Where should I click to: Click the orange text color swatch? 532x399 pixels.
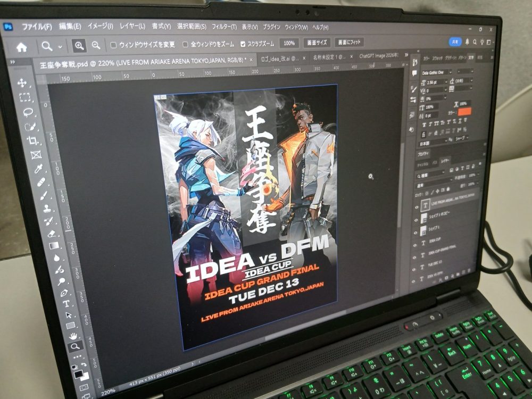pyautogui.click(x=465, y=112)
